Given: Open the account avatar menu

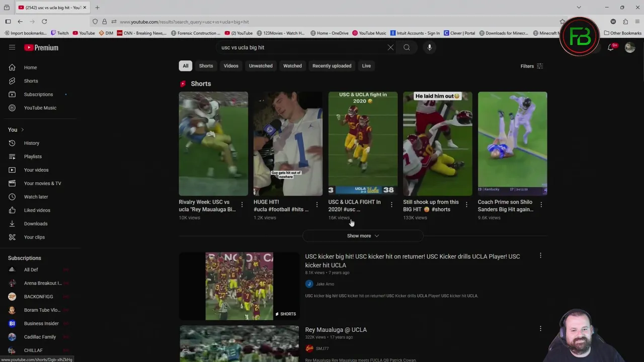Looking at the screenshot, I should tap(630, 47).
